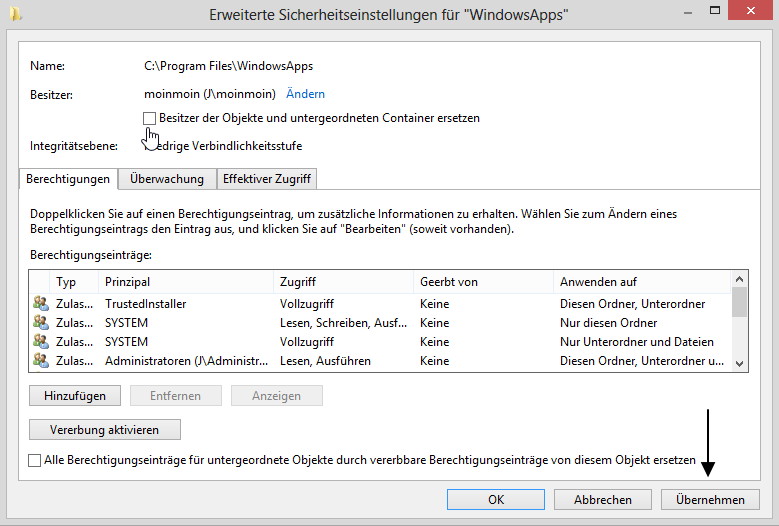Apply changes with Übernehmen button
This screenshot has width=779, height=526.
[710, 500]
